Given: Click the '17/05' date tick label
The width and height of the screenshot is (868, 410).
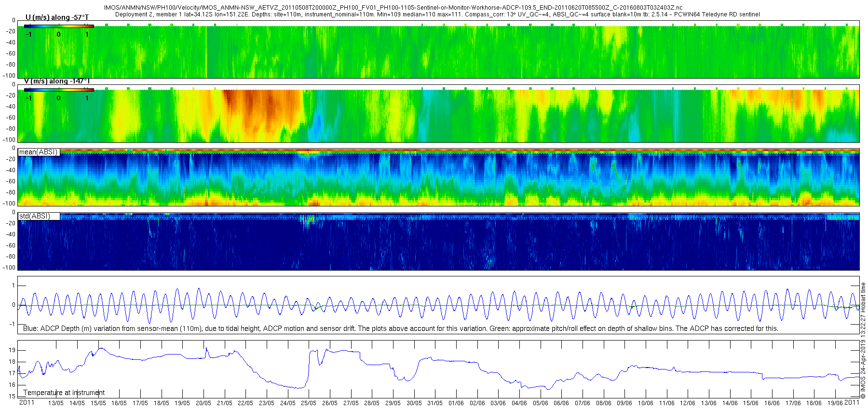Looking at the screenshot, I should 140,403.
